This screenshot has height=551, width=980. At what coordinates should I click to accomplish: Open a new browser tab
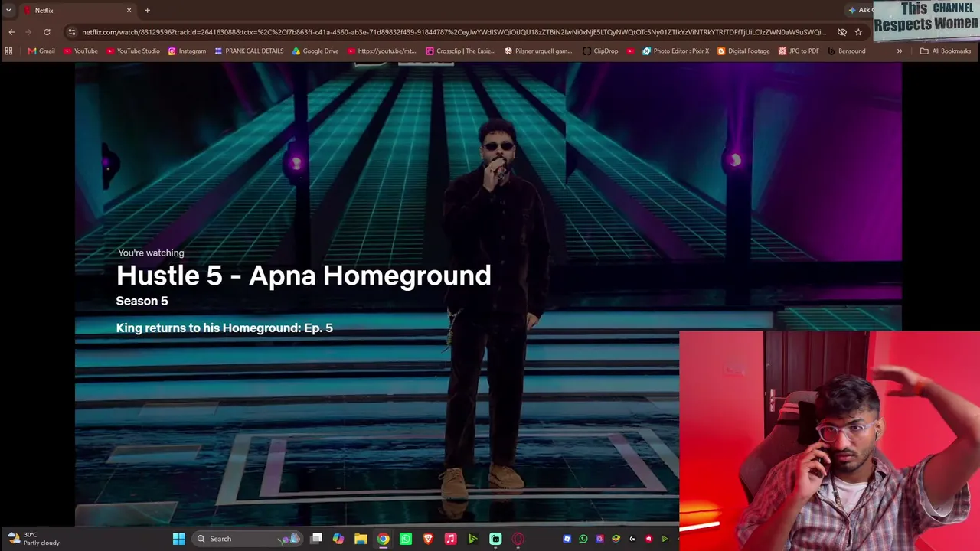coord(147,10)
